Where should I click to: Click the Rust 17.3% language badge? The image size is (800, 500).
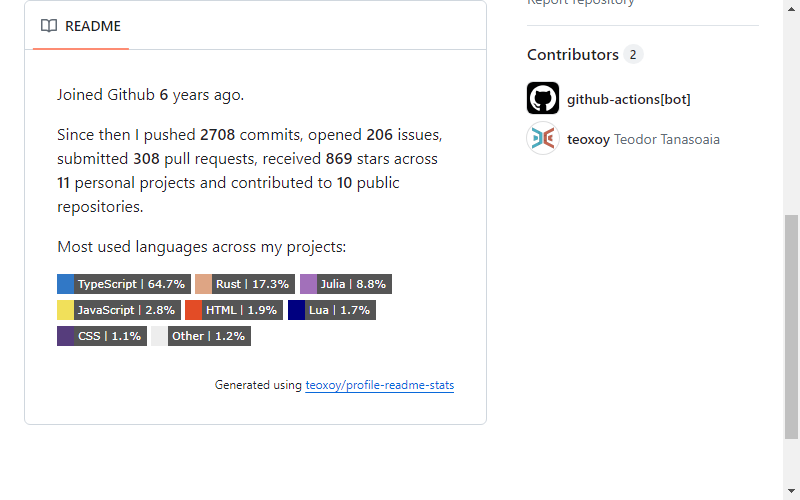tap(245, 284)
